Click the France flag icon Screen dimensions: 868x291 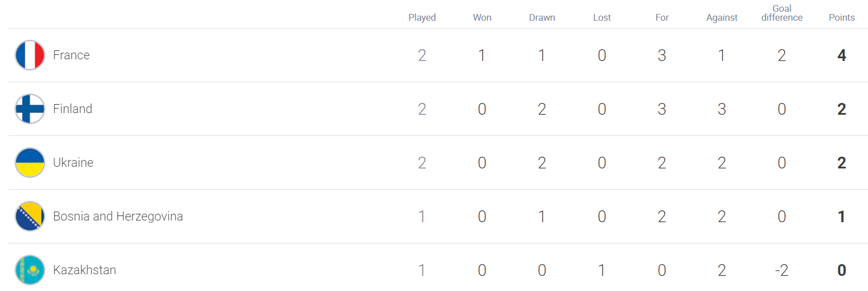click(30, 55)
